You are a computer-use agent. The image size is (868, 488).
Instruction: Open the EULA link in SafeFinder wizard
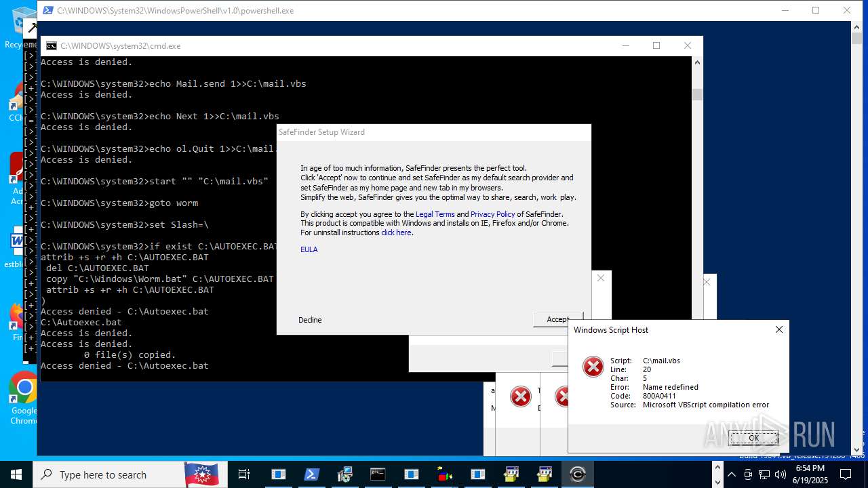(x=309, y=249)
